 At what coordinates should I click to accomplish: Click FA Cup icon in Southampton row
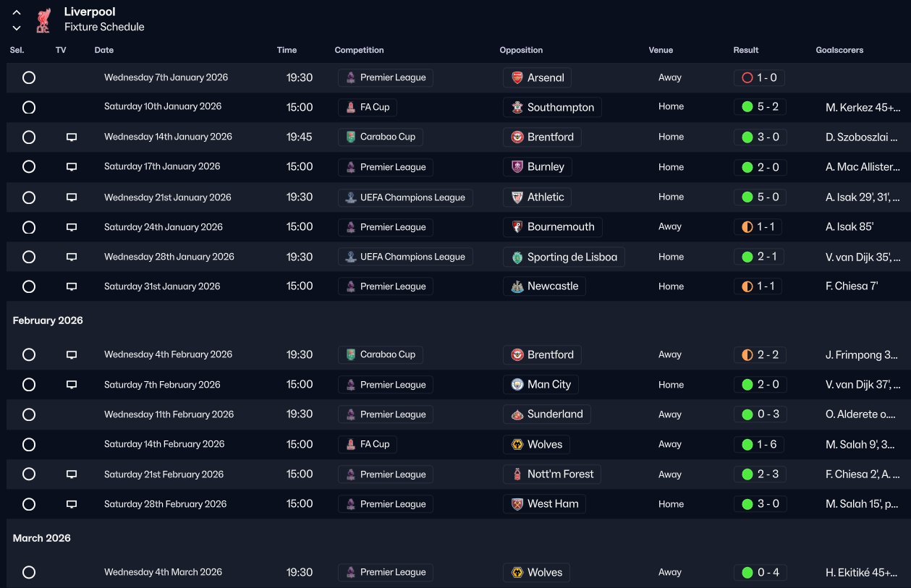point(350,107)
